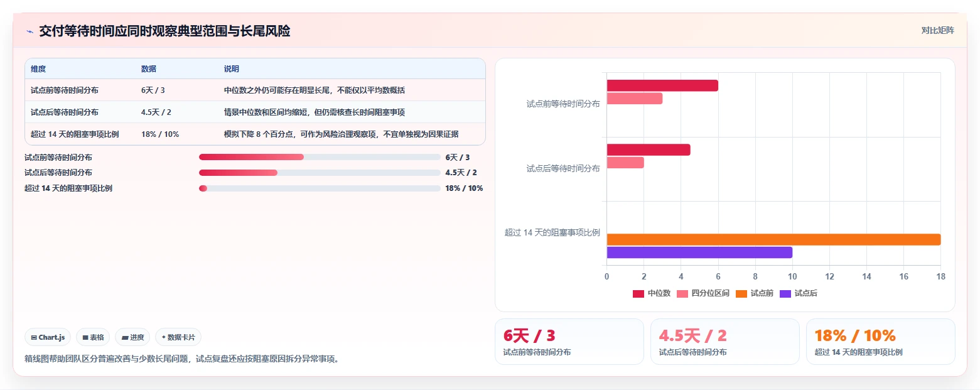
Task: Click description starting 情景中位数和区间均缩短
Action: point(315,112)
